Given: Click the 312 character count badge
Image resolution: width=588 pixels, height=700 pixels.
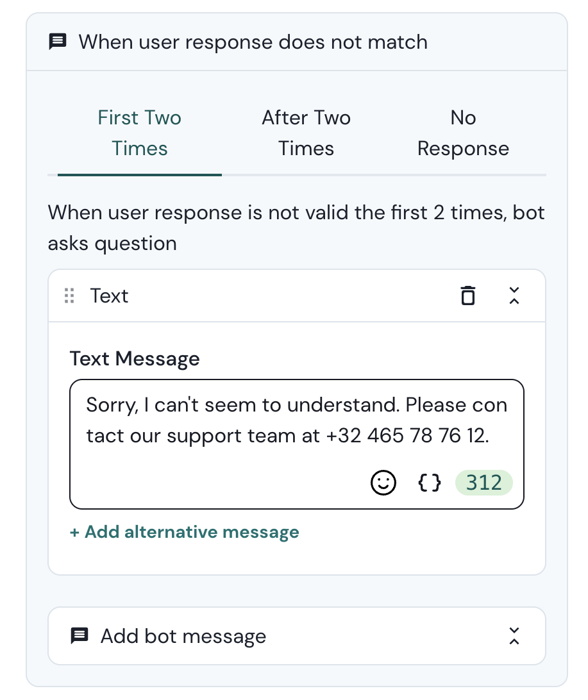Looking at the screenshot, I should [x=483, y=483].
